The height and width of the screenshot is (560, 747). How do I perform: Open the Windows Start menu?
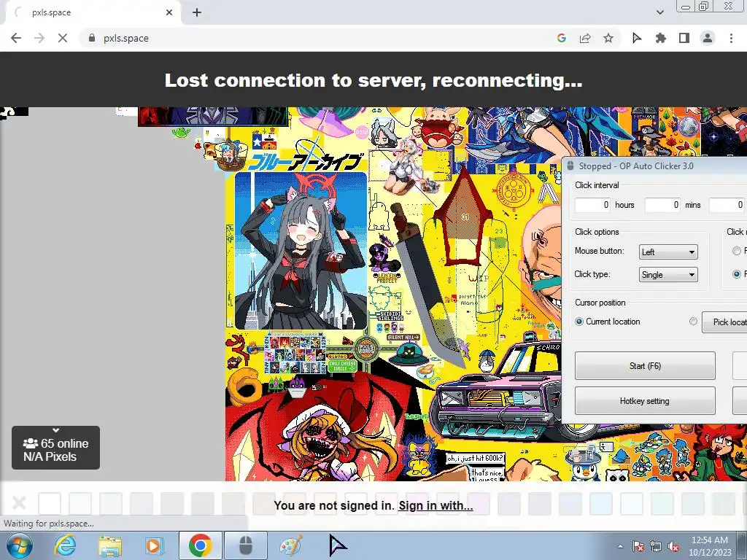pyautogui.click(x=19, y=545)
